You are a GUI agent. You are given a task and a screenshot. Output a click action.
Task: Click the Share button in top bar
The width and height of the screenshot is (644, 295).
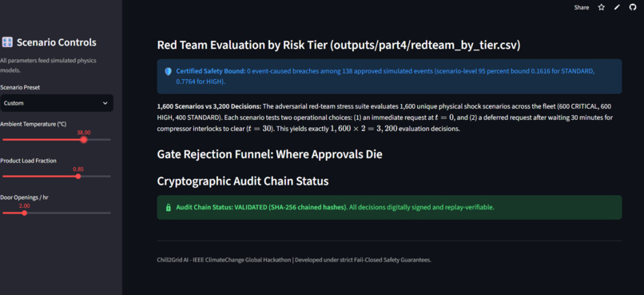581,7
